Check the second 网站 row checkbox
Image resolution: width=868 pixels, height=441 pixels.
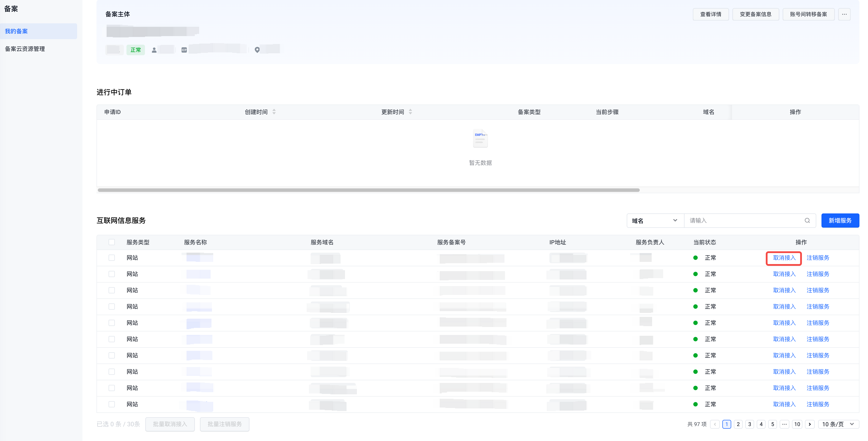pyautogui.click(x=111, y=274)
